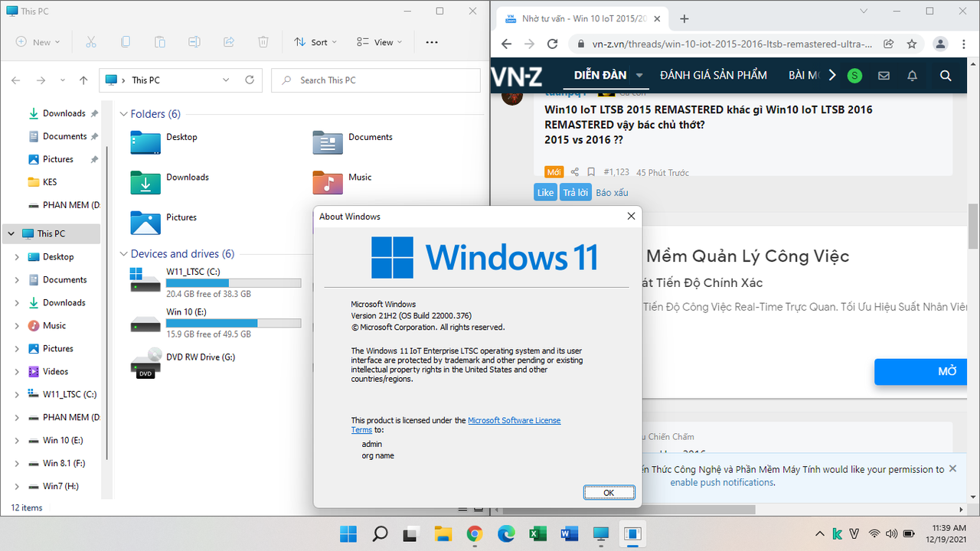Collapse the Folders (6) section
This screenshot has width=980, height=551.
point(123,113)
